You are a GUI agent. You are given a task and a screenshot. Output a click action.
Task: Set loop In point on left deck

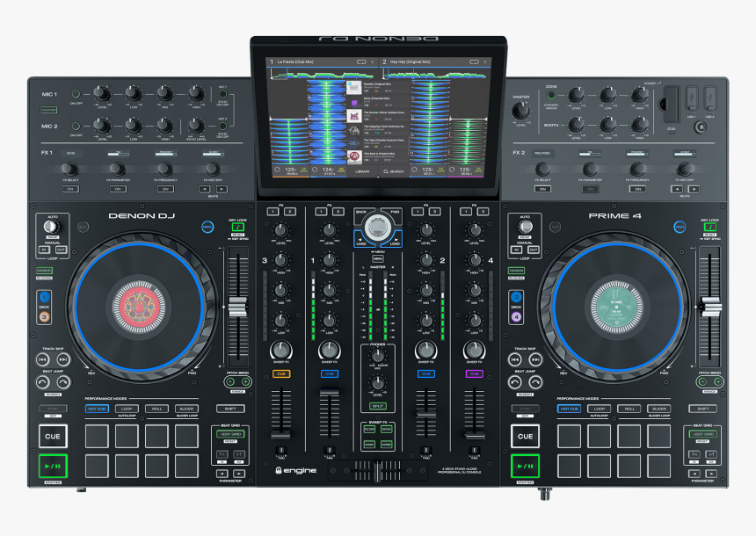(44, 250)
